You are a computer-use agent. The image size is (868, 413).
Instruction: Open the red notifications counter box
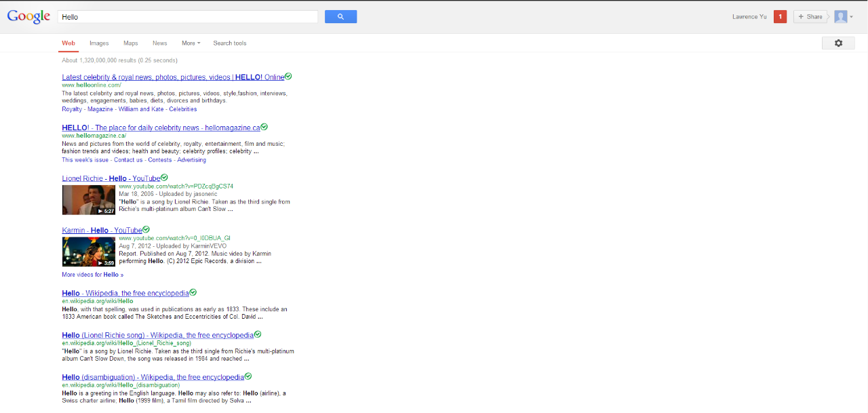point(780,17)
